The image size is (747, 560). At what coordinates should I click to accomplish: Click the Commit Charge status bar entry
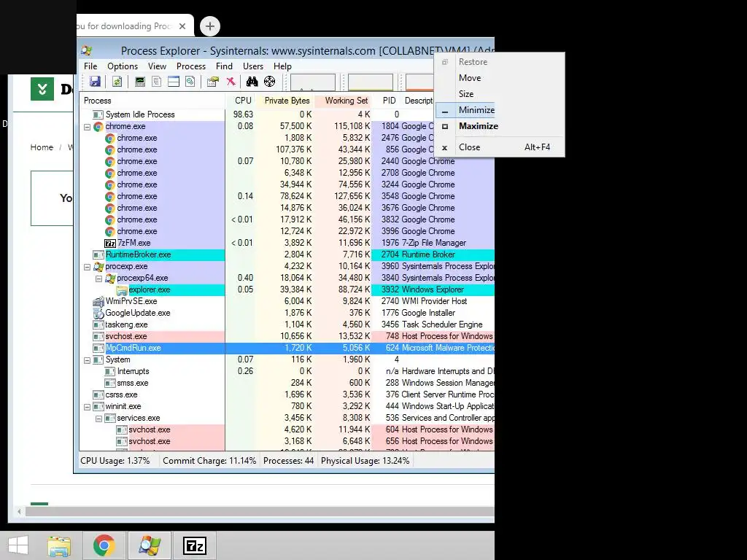209,461
